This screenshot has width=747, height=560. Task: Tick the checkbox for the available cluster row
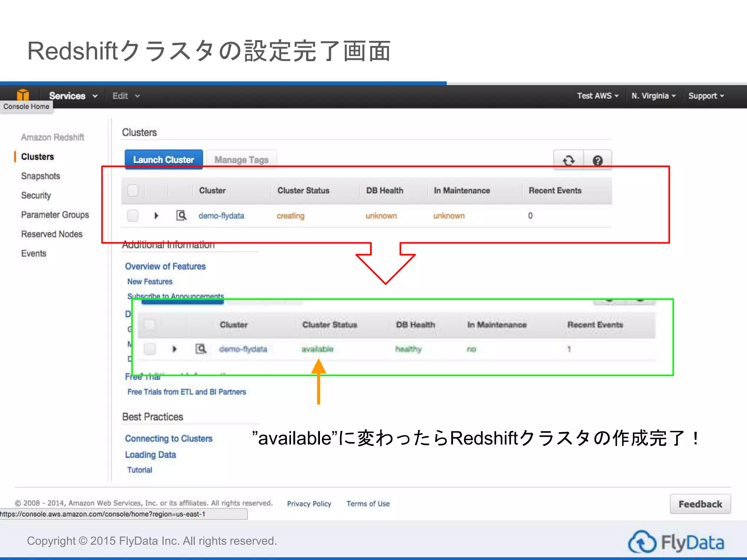coord(150,349)
